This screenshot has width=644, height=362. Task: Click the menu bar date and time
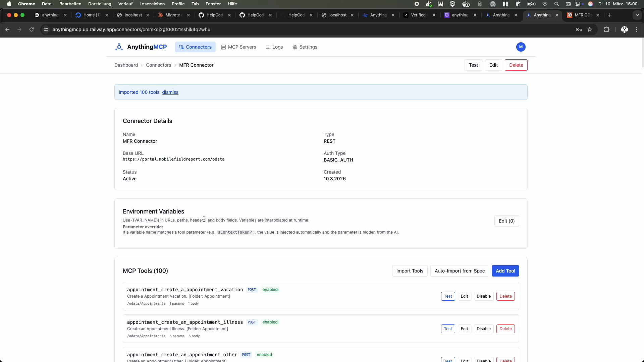point(618,4)
